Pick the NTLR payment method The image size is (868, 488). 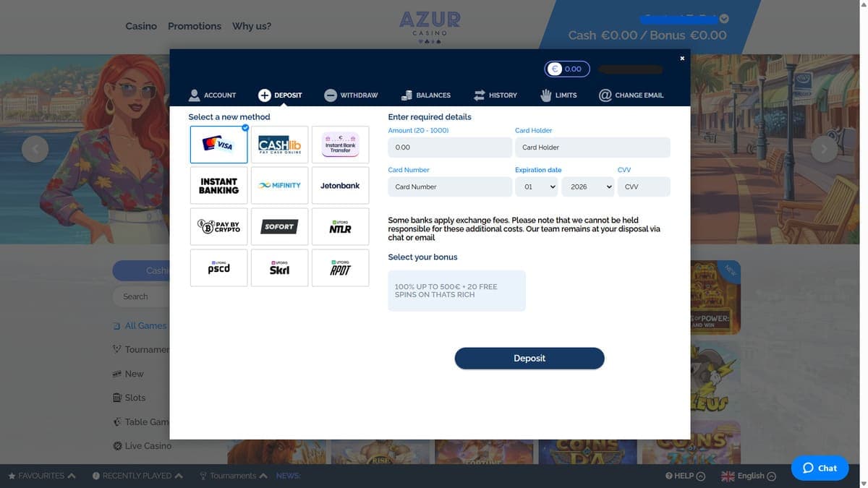(x=341, y=227)
